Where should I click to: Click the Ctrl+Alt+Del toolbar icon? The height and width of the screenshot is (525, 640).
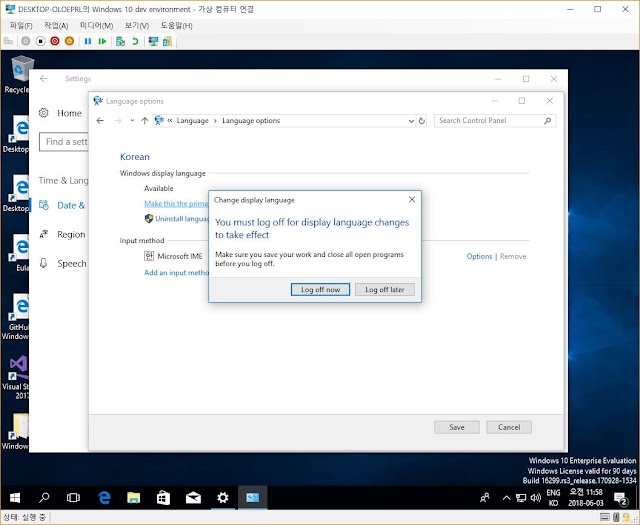8,41
